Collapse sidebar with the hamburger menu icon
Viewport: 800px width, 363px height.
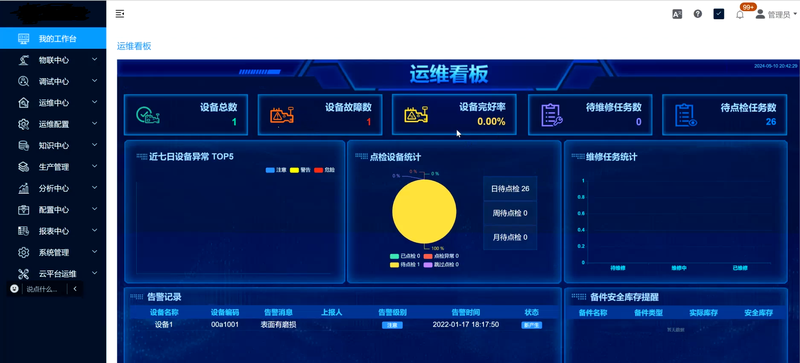[120, 14]
